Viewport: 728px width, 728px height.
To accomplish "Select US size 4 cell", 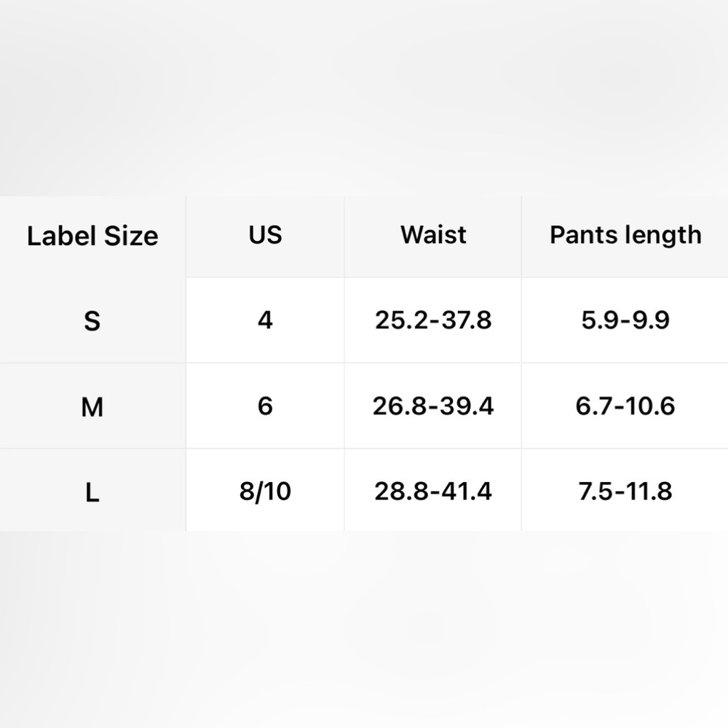I will (x=265, y=320).
